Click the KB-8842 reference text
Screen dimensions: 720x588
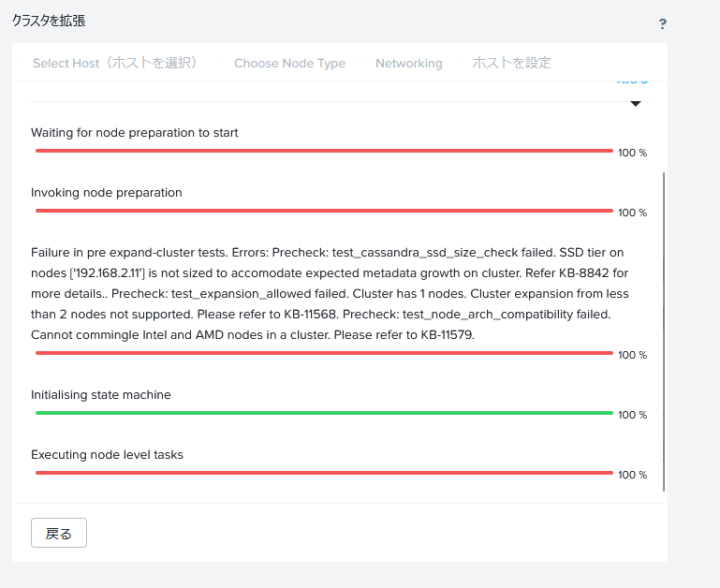click(583, 272)
